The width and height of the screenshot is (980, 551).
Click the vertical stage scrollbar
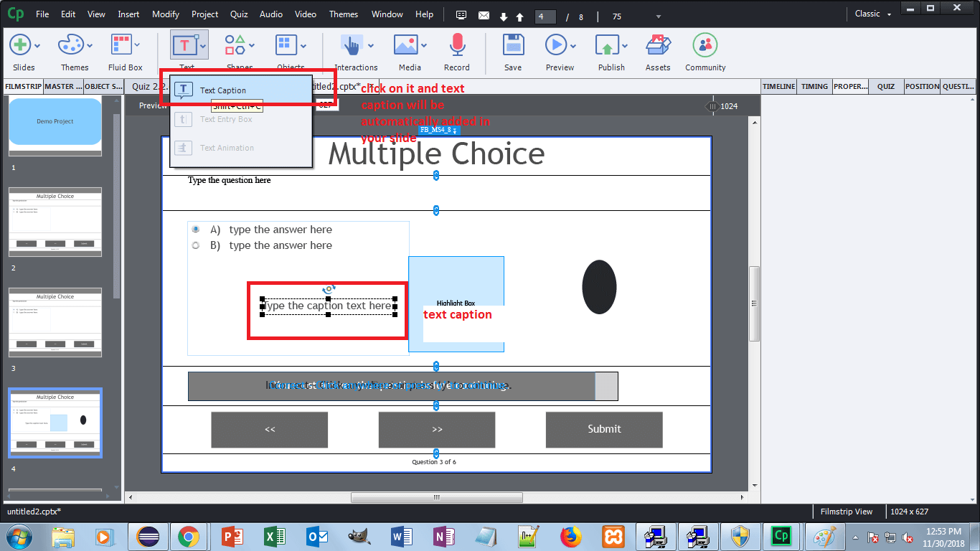click(x=753, y=303)
